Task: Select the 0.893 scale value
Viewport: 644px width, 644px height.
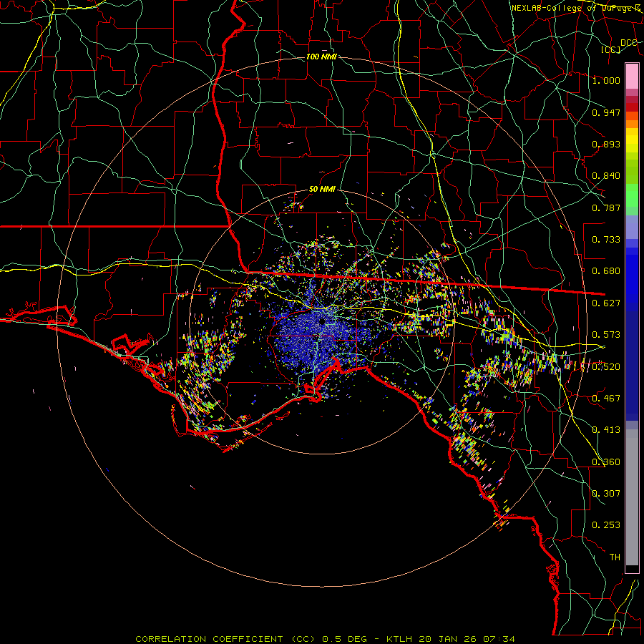Action: (606, 144)
